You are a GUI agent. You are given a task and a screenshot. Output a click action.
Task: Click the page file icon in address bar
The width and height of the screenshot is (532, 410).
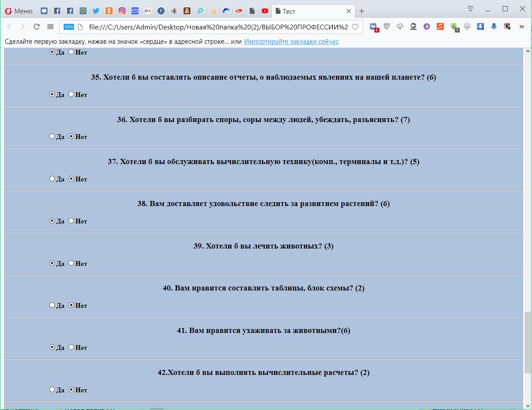tap(80, 27)
